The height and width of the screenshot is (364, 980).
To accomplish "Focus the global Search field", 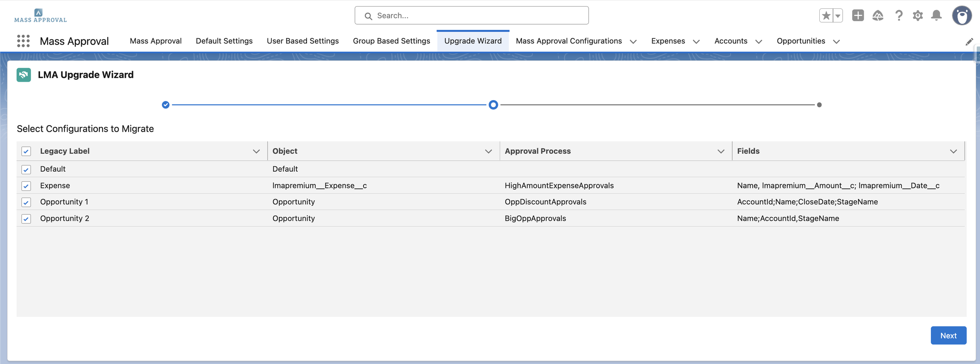I will tap(472, 15).
